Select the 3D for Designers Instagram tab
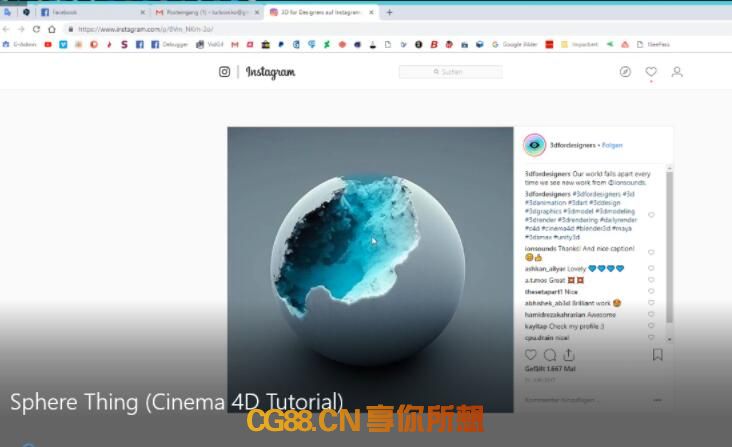732x447 pixels. point(322,13)
